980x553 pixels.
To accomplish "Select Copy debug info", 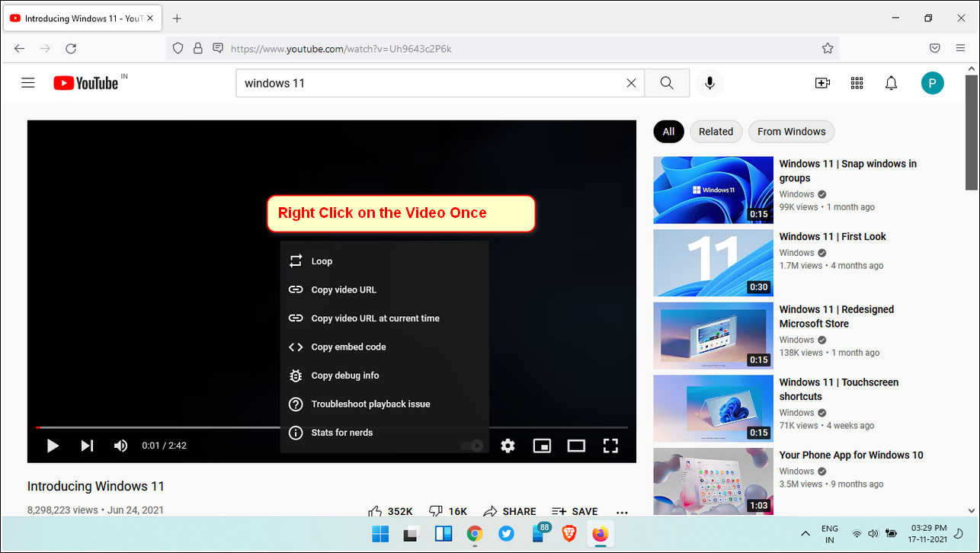I will pos(384,376).
